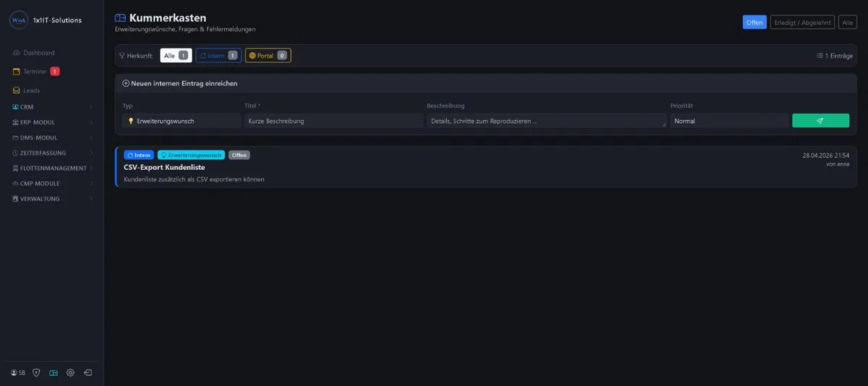Image resolution: width=868 pixels, height=386 pixels.
Task: Expand the FLOTTENMANAGEMENT section
Action: (x=52, y=168)
